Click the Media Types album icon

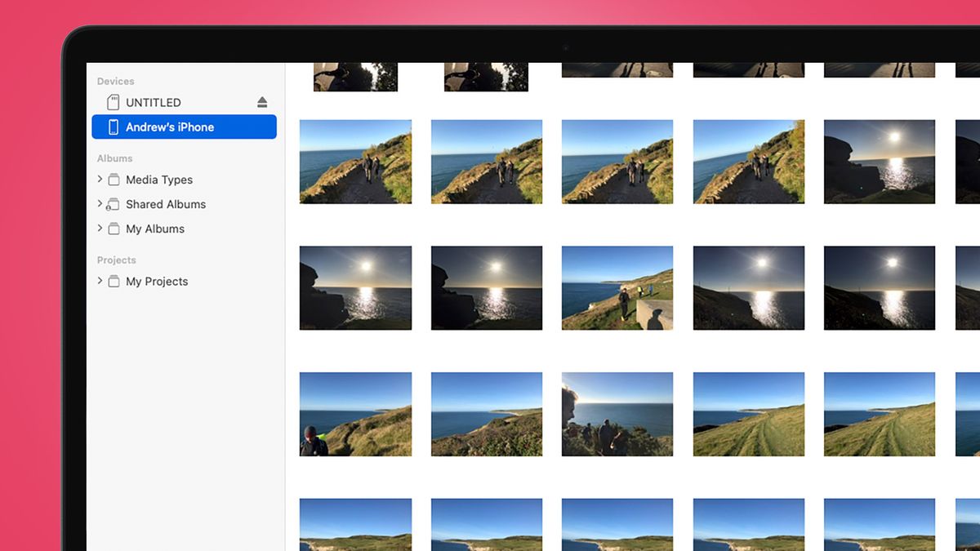pyautogui.click(x=114, y=180)
